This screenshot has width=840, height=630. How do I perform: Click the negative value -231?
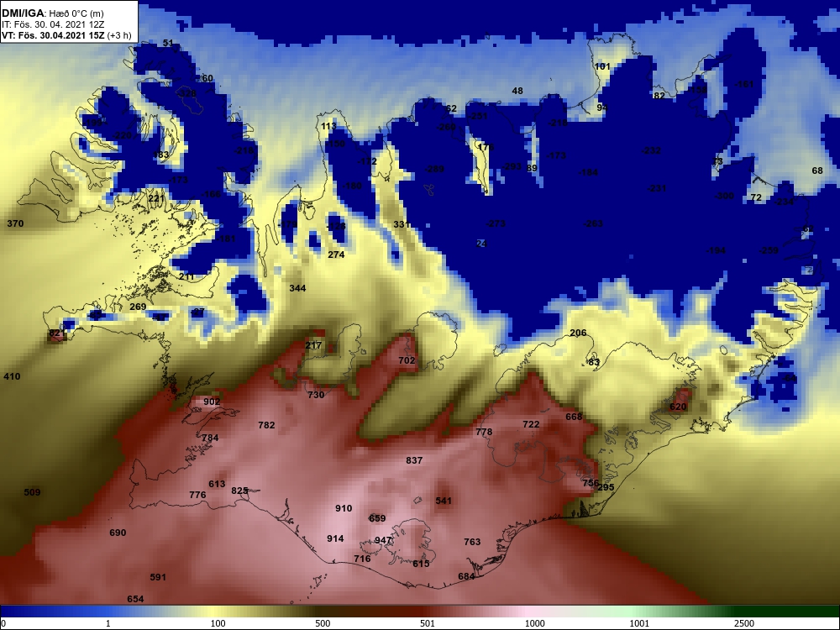point(656,188)
